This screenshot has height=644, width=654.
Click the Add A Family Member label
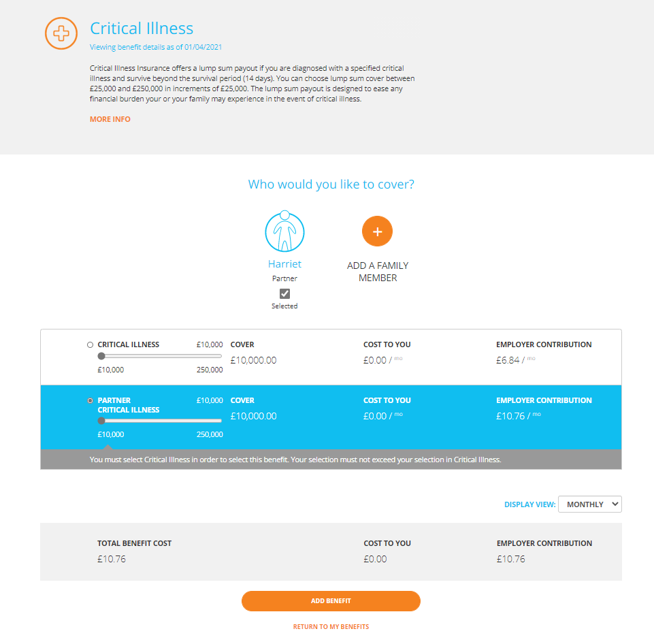(378, 272)
